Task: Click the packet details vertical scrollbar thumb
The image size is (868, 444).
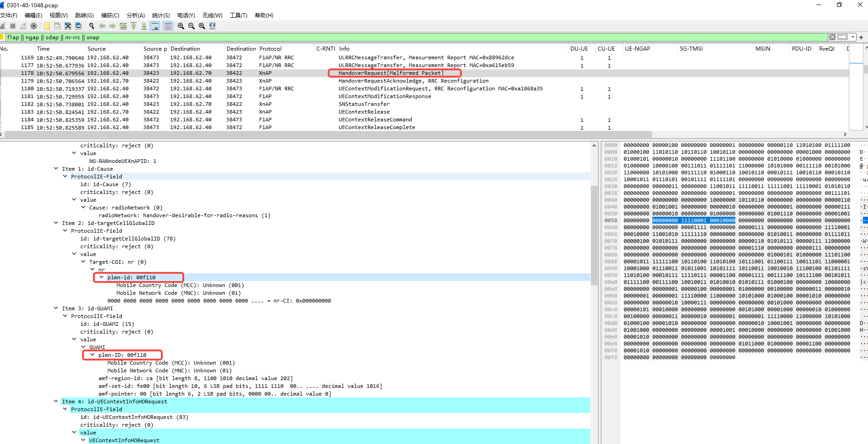Action: tap(594, 235)
